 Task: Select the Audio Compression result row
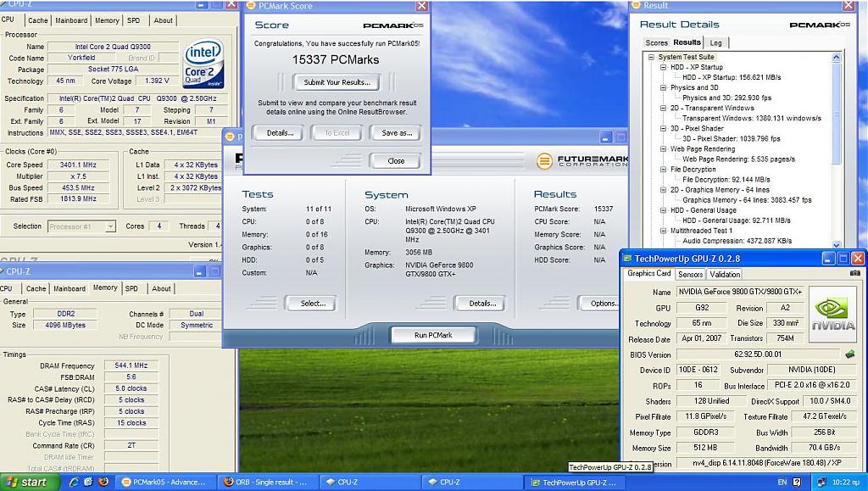[737, 241]
